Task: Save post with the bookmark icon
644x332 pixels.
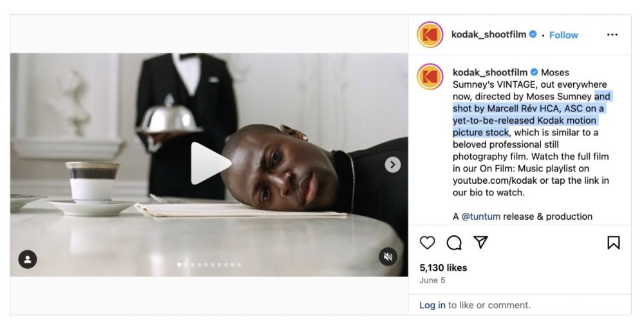Action: tap(614, 243)
